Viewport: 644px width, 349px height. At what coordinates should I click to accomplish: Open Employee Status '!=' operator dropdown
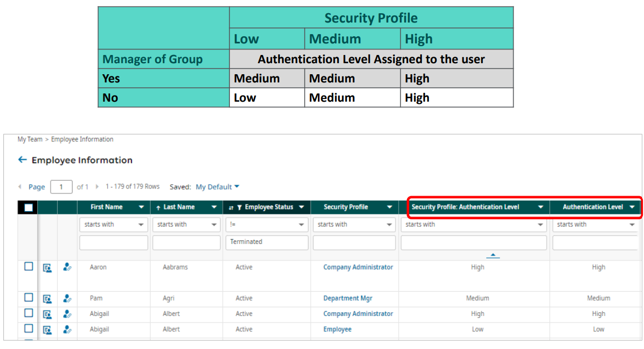click(x=267, y=225)
